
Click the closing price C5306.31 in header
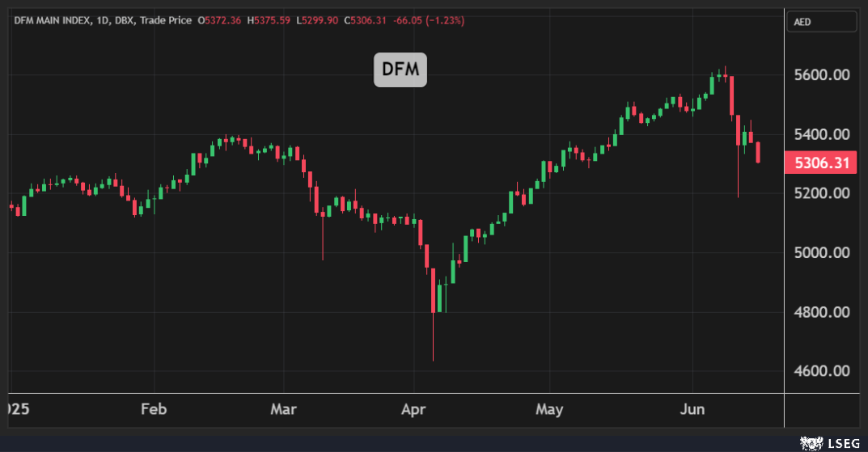(366, 20)
